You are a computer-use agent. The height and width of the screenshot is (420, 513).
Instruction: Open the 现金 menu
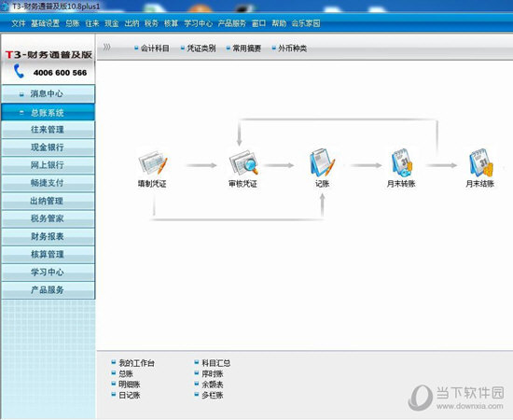pos(112,23)
